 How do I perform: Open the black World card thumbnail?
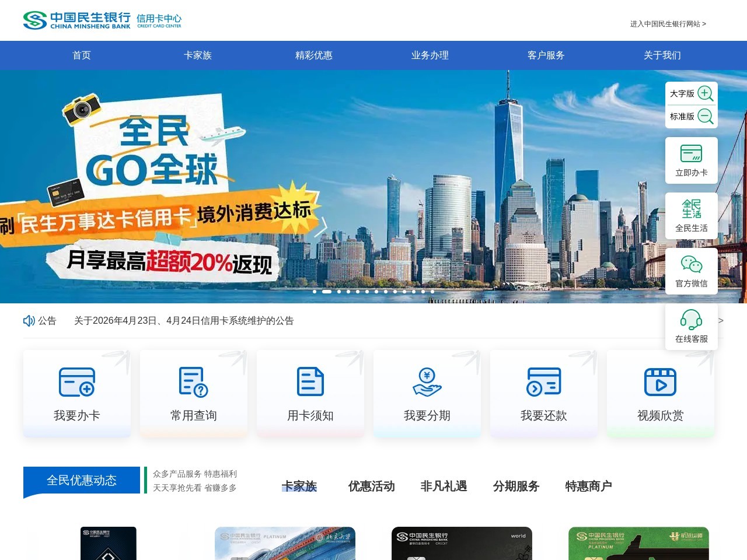click(462, 543)
